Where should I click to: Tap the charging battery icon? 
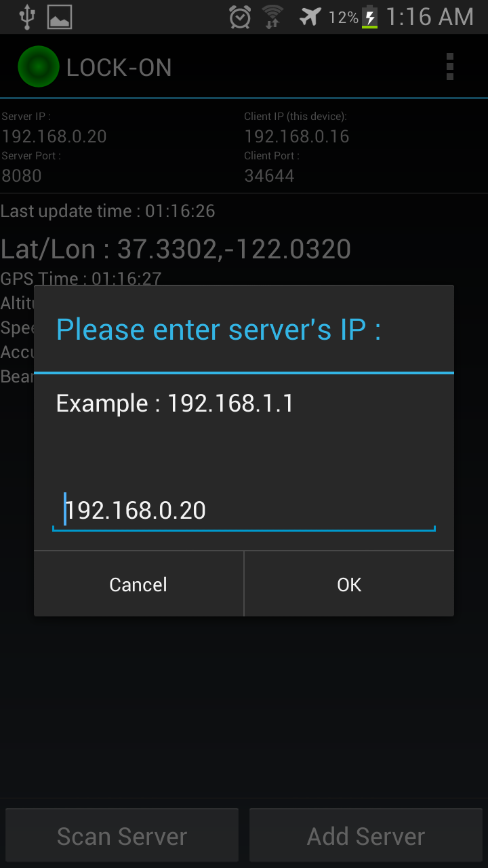369,17
